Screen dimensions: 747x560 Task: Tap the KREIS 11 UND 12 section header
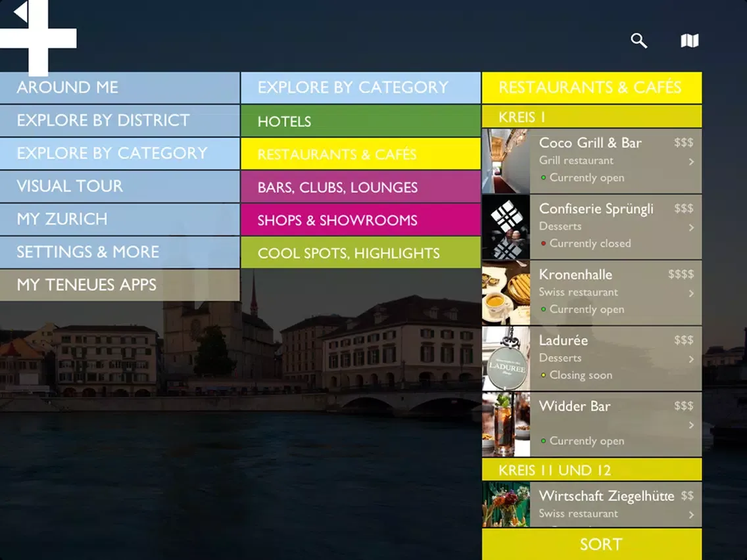(x=592, y=470)
